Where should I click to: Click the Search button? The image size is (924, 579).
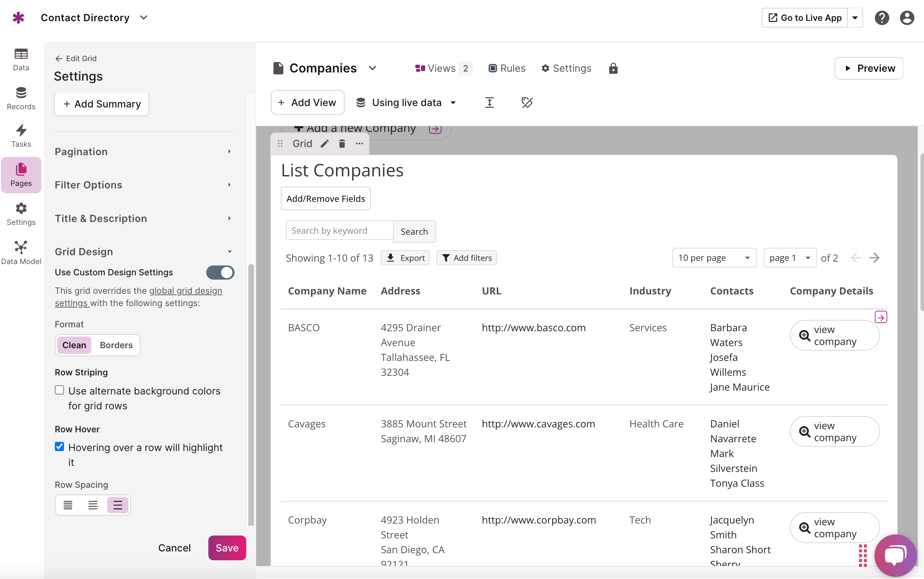414,231
